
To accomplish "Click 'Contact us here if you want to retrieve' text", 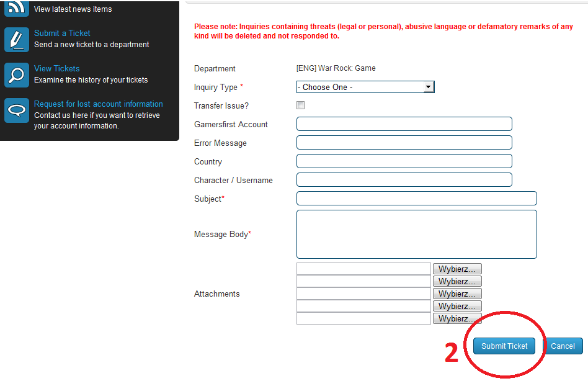I will tap(97, 115).
